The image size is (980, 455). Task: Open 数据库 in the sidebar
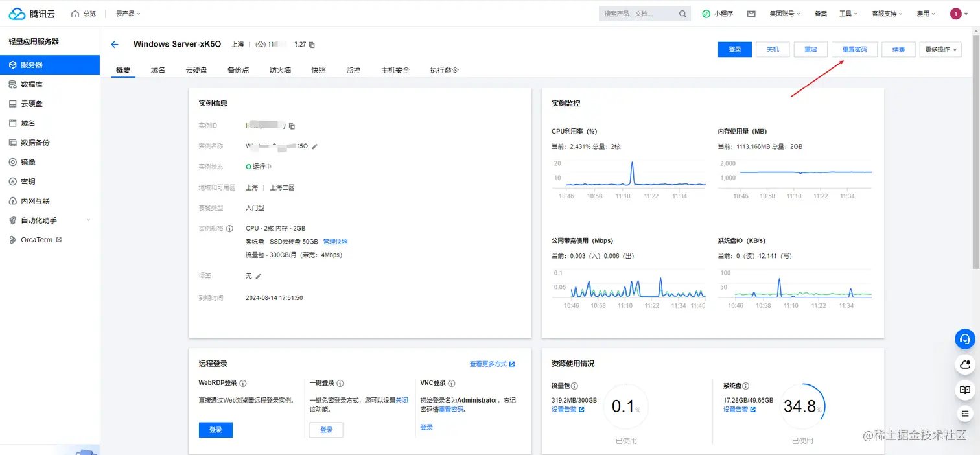point(50,84)
